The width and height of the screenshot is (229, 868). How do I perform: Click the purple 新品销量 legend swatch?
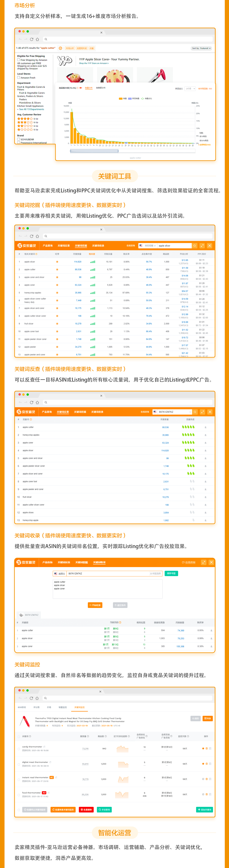pyautogui.click(x=130, y=99)
